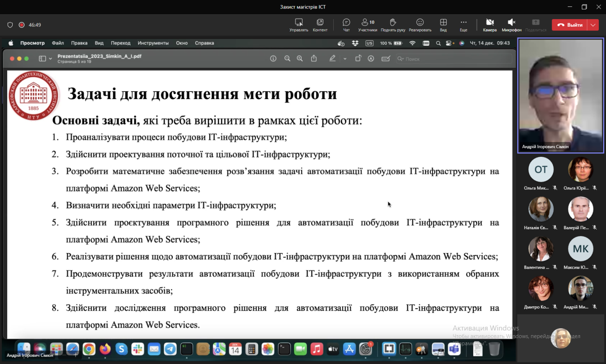Screen dimensions: 606x364
Task: Select Андрій Ігорович Сімкін video thumbnail
Action: [x=560, y=96]
